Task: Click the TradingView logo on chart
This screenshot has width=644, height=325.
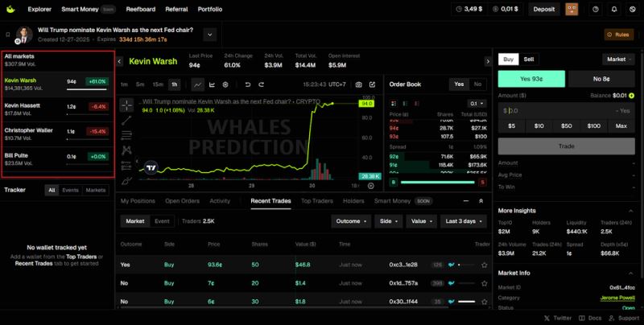Action: pyautogui.click(x=151, y=167)
